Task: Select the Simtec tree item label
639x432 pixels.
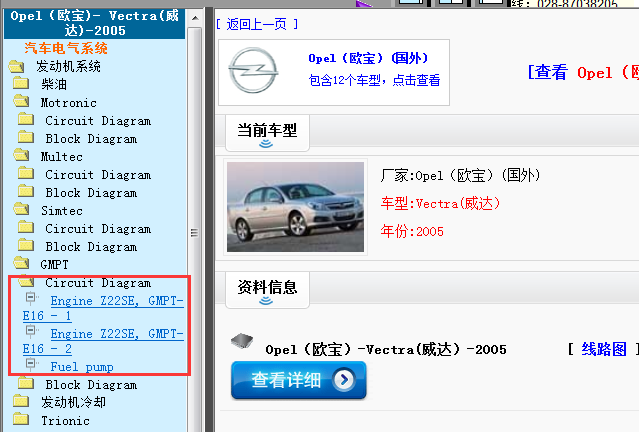Action: 62,211
